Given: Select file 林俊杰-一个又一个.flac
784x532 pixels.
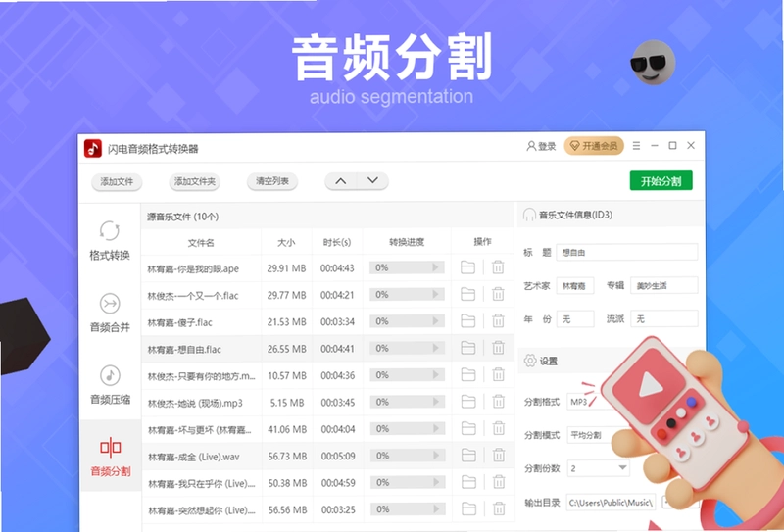Looking at the screenshot, I should coord(193,296).
